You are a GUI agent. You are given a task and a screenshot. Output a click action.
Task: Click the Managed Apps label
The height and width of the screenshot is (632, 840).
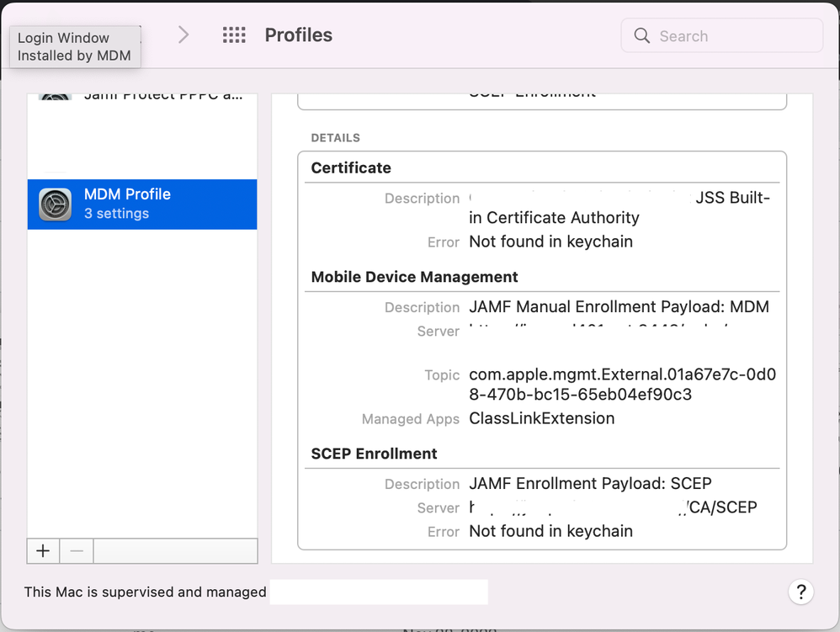click(411, 419)
